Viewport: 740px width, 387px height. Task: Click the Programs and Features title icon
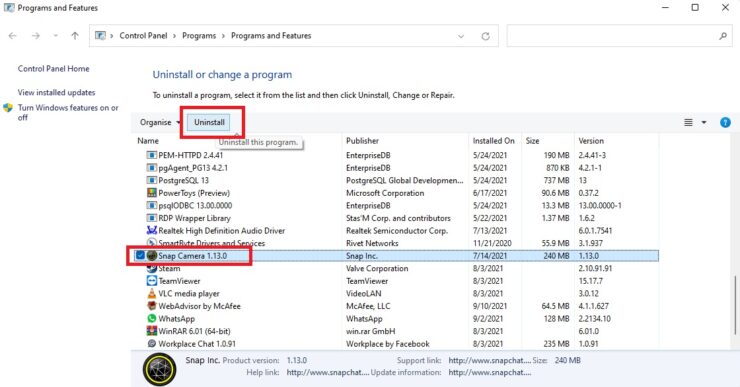pos(9,8)
